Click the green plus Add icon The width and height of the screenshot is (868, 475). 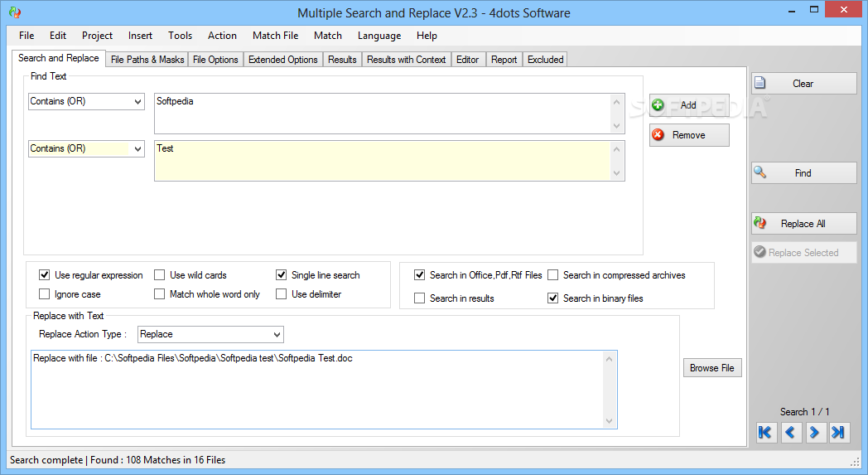658,104
